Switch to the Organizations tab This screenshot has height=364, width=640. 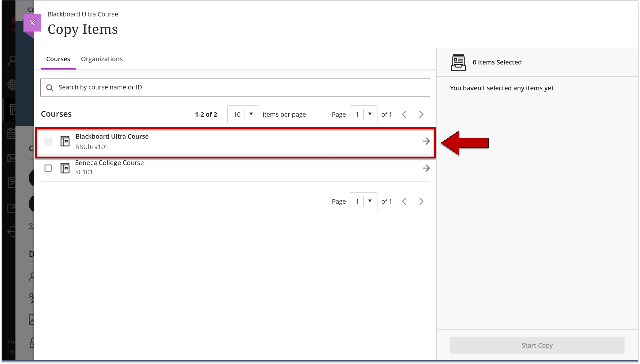(102, 59)
